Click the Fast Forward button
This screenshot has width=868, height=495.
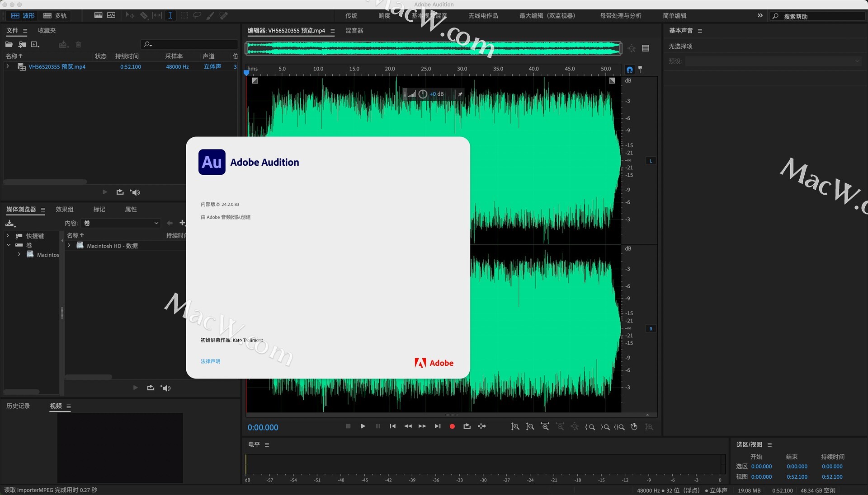(422, 426)
